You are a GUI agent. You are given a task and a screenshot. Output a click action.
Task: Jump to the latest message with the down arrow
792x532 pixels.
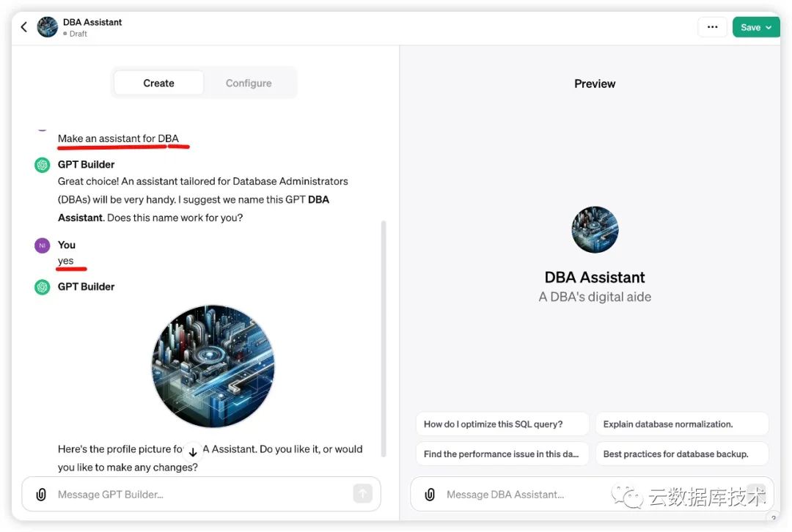point(193,451)
